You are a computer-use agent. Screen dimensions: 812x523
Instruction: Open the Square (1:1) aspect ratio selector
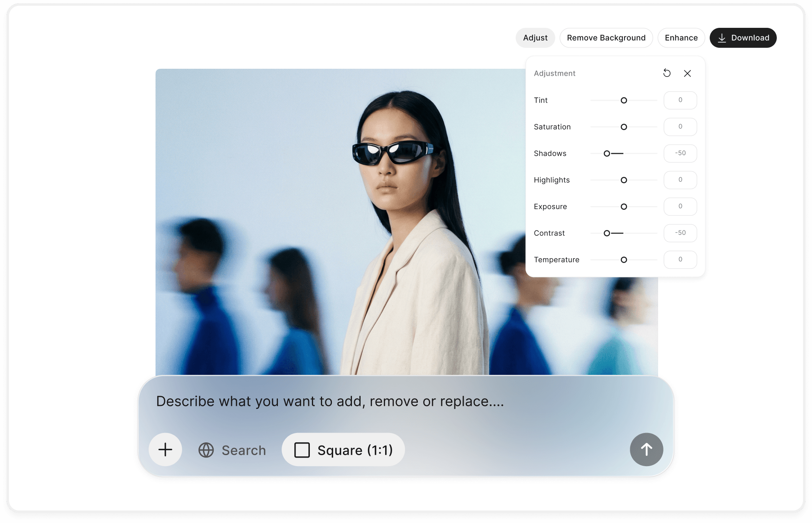point(343,449)
